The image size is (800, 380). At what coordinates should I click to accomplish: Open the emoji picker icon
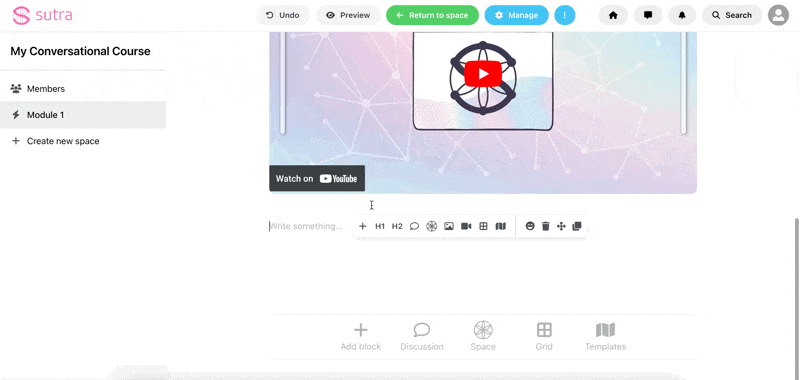pyautogui.click(x=530, y=226)
